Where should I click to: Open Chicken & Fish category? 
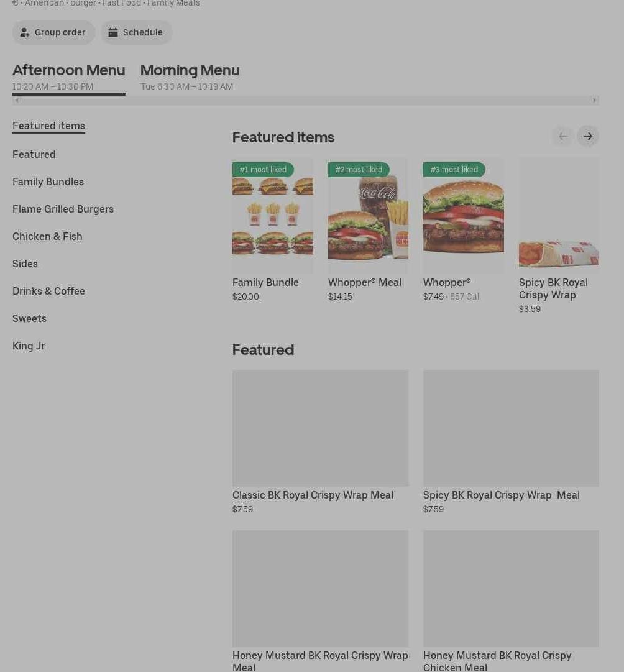pyautogui.click(x=47, y=236)
